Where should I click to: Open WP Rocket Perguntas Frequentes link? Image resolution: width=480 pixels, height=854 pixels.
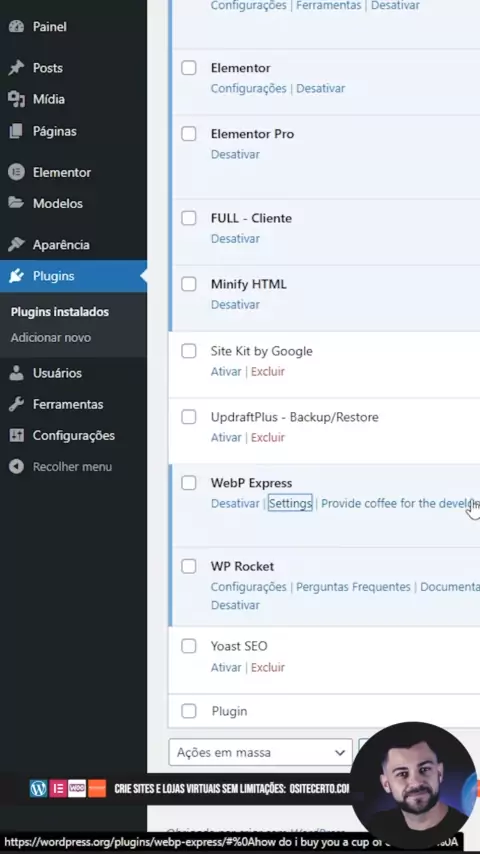tap(353, 587)
